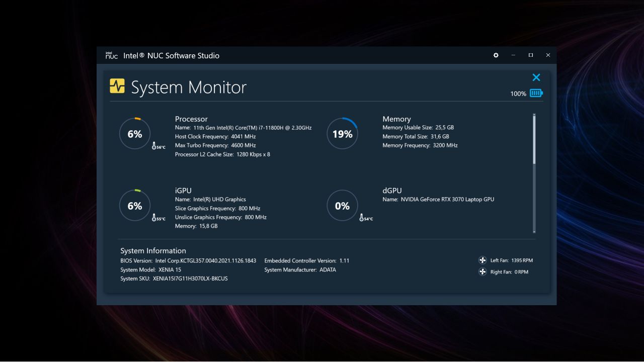Click the processor temperature thermometer icon
Viewport: 644px width, 362px height.
pyautogui.click(x=154, y=146)
